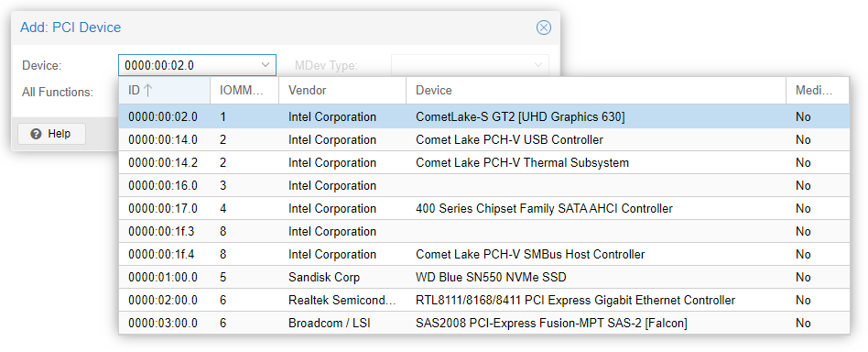This screenshot has height=352, width=868.
Task: Sort by the Device column header
Action: coord(596,91)
